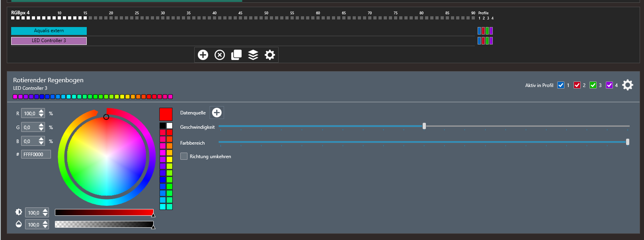
Task: Select the Aqualis extern effect bar
Action: pyautogui.click(x=49, y=31)
